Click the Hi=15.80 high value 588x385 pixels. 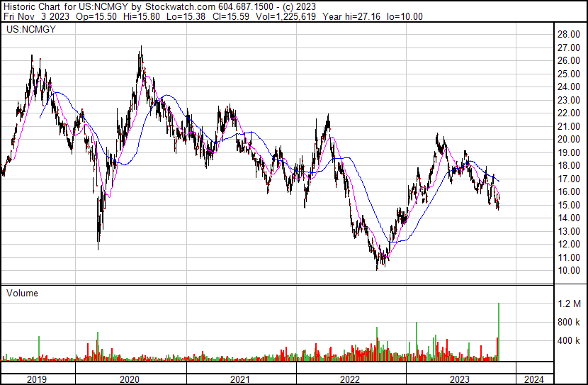(142, 16)
